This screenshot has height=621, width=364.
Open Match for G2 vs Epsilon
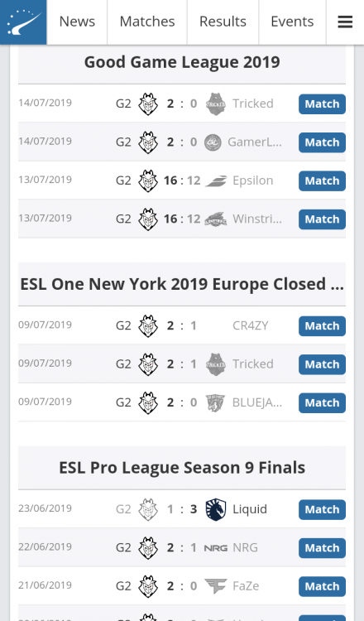322,181
